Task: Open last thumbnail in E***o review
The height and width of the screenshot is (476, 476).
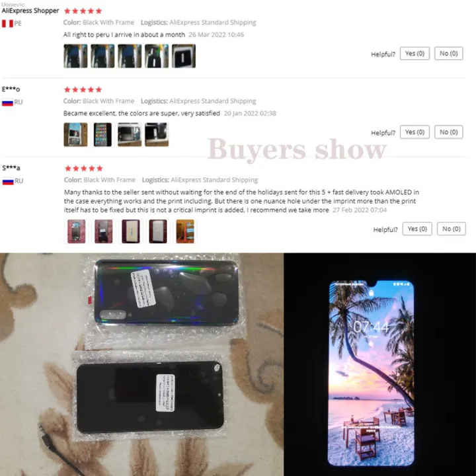Action: point(157,134)
